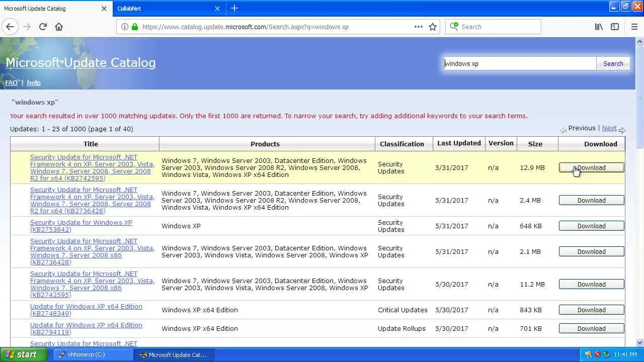
Task: Download the 648 KB KB2753842 update
Action: pos(592,226)
